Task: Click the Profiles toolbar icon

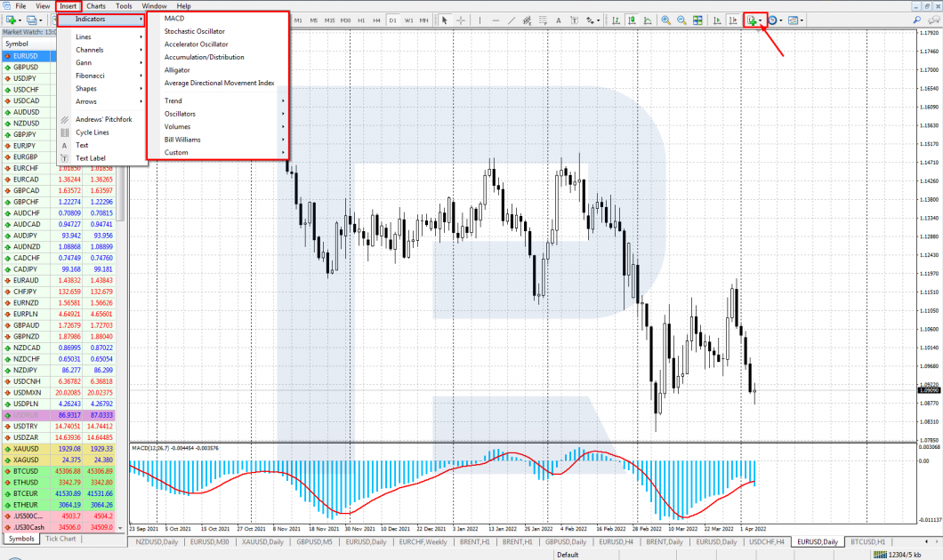Action: [31, 20]
